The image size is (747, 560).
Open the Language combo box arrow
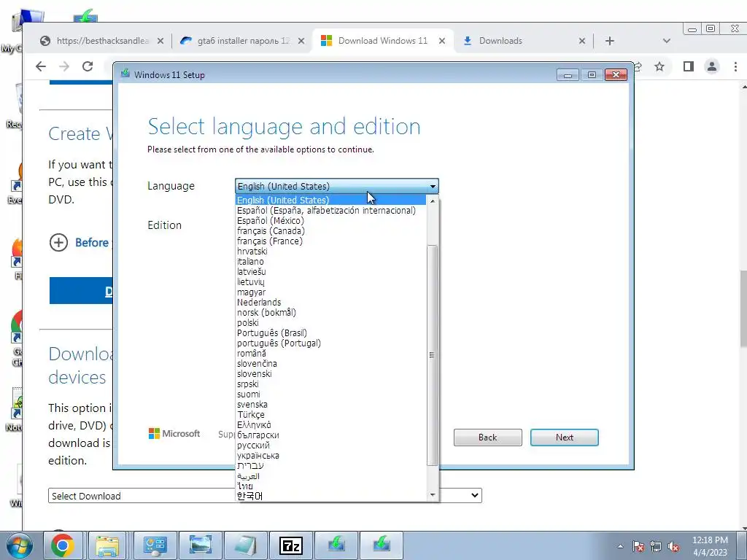pos(433,186)
